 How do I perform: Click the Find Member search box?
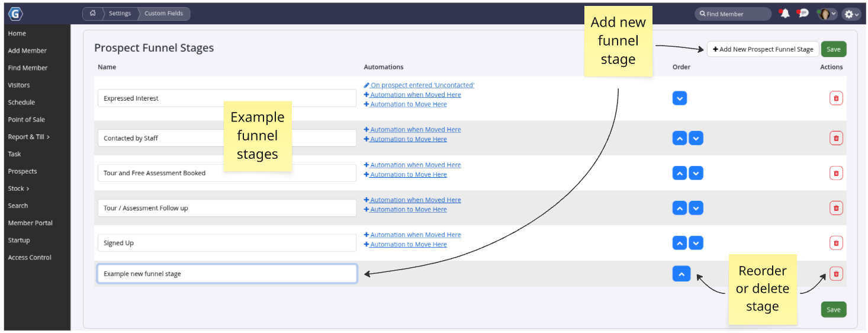(733, 14)
